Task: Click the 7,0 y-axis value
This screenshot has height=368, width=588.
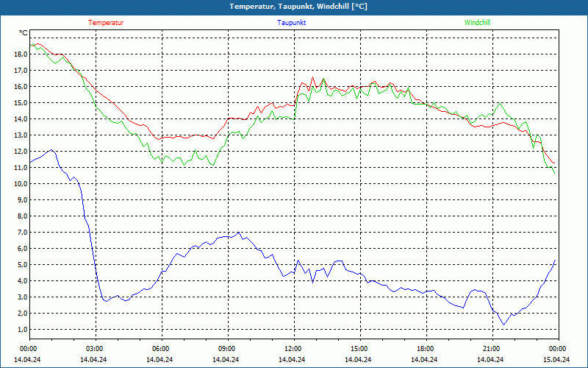Action: pyautogui.click(x=22, y=233)
